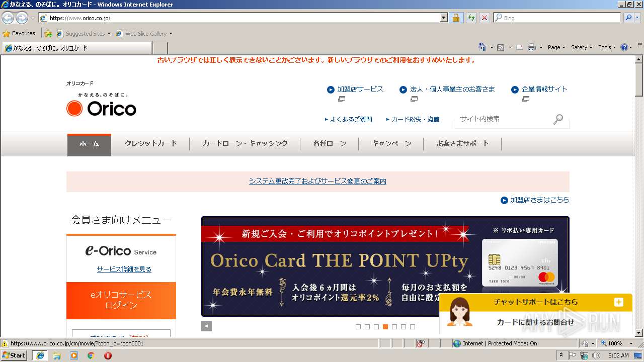Image resolution: width=644 pixels, height=362 pixels.
Task: Click the Print icon in command bar
Action: (x=532, y=47)
